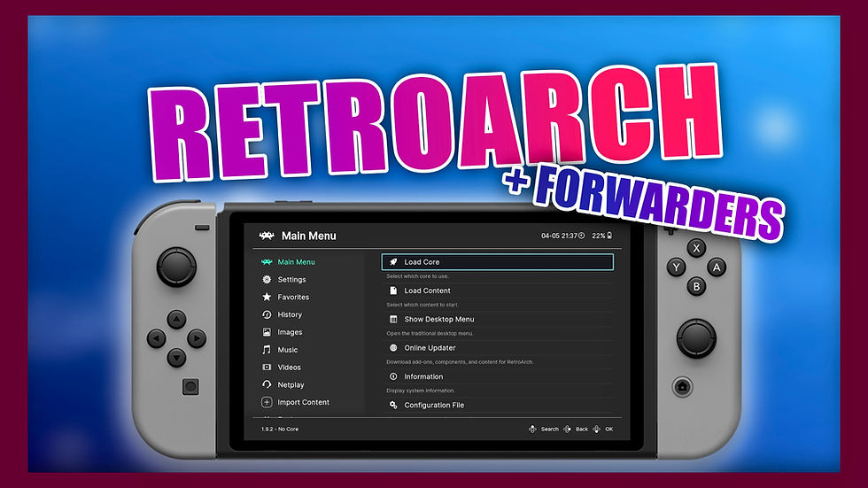Click the History clock icon
Viewport: 868px width, 488px height.
pos(267,314)
